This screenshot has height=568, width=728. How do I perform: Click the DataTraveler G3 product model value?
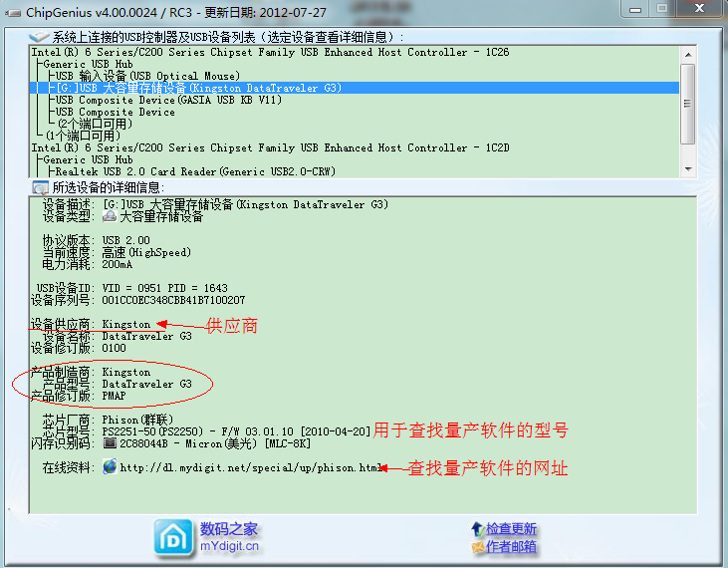pos(146,384)
